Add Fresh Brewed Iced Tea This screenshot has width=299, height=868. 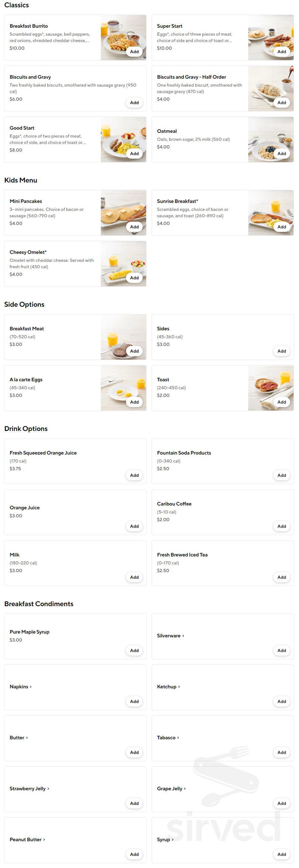click(281, 577)
